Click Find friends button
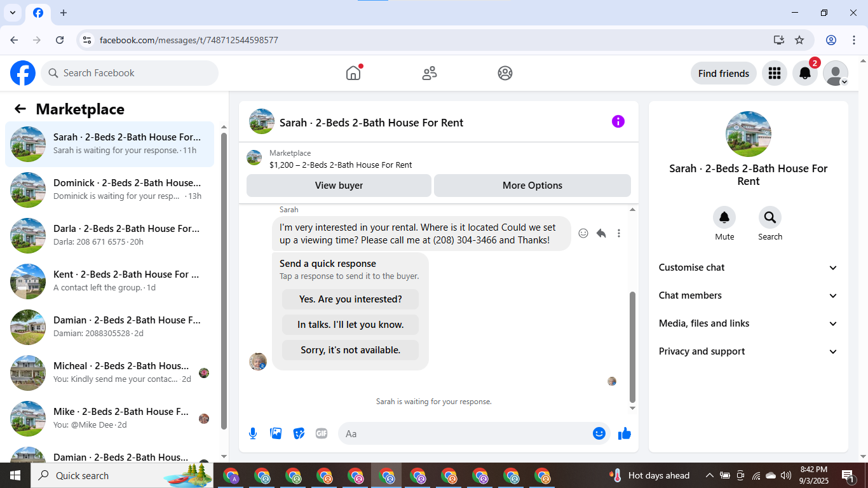868x488 pixels. pyautogui.click(x=724, y=73)
